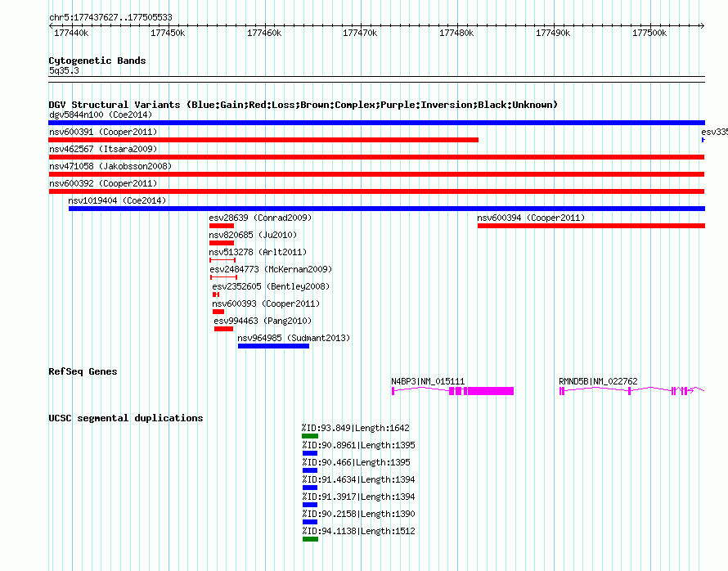Viewport: 728px width, 571px height.
Task: Select the esv2352605 (Bentley2008) small red glyph
Action: [x=216, y=294]
